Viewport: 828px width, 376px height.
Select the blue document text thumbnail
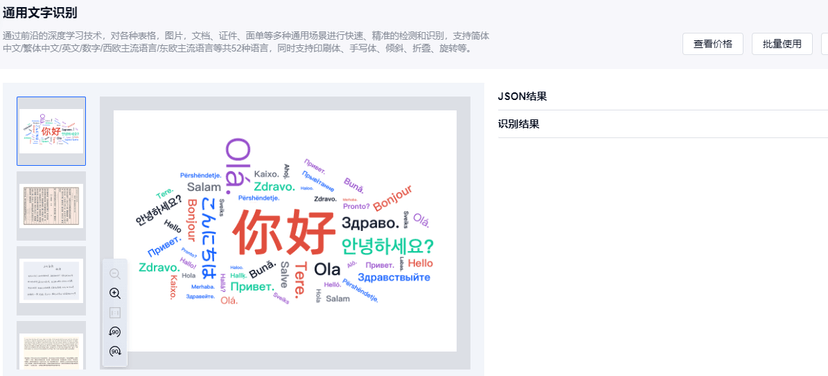point(51,281)
